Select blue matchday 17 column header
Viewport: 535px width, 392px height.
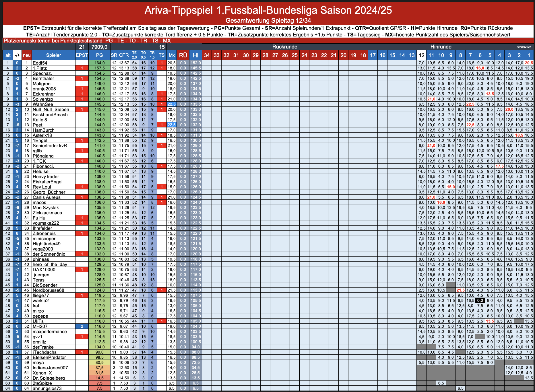point(373,55)
